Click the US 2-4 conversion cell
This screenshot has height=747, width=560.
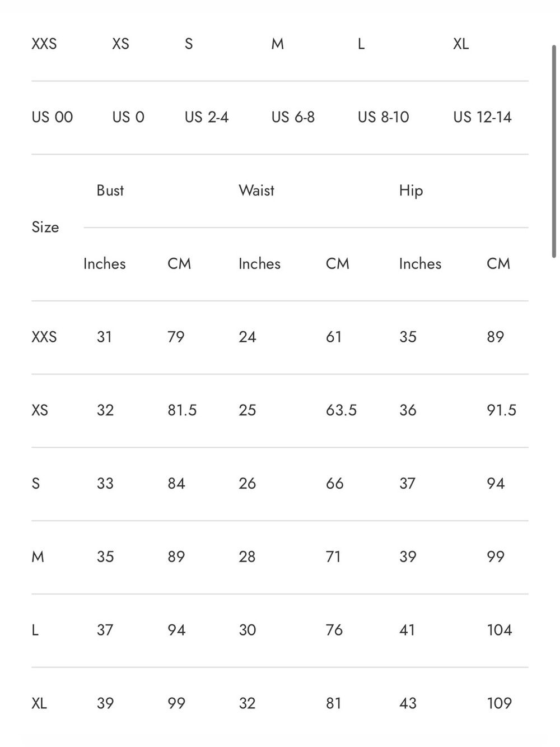click(207, 117)
